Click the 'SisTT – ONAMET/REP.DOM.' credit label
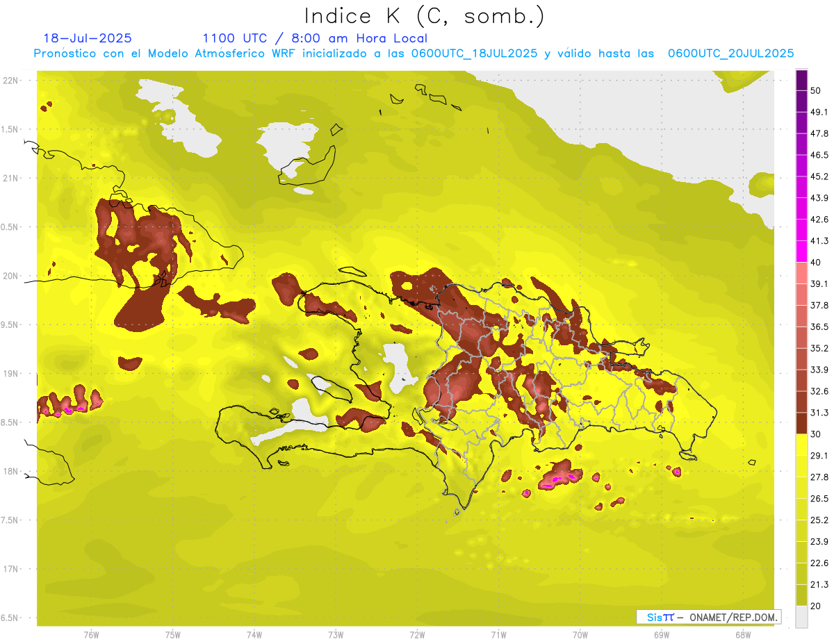 point(709,617)
